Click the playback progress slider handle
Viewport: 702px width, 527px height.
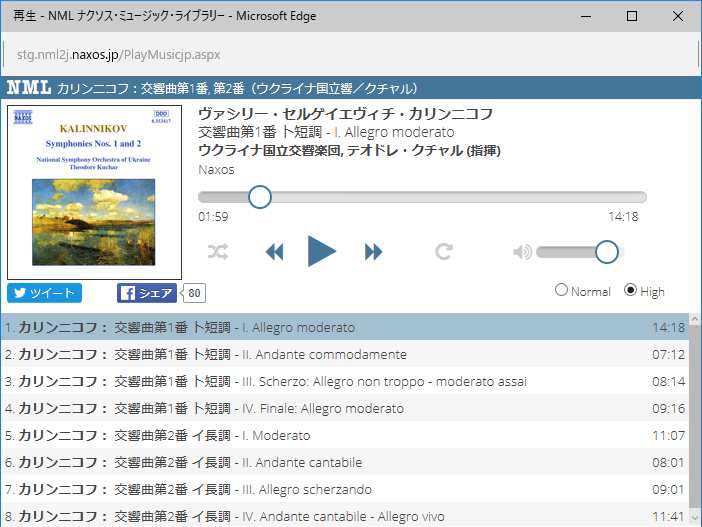click(x=260, y=197)
